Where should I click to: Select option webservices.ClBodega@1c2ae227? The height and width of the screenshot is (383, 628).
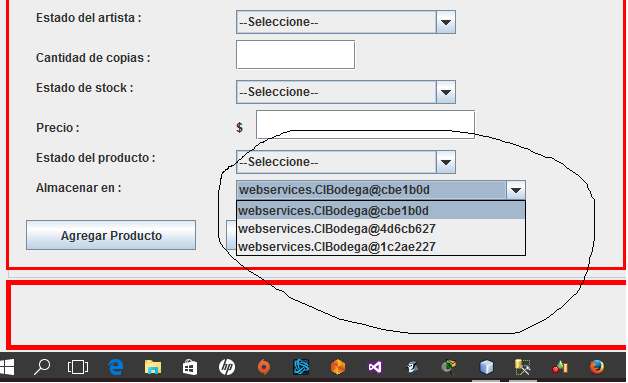pyautogui.click(x=381, y=246)
